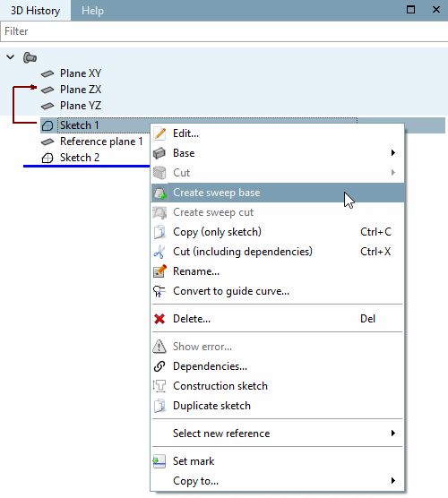Switch to the Help tab
The image size is (448, 498).
(x=92, y=11)
